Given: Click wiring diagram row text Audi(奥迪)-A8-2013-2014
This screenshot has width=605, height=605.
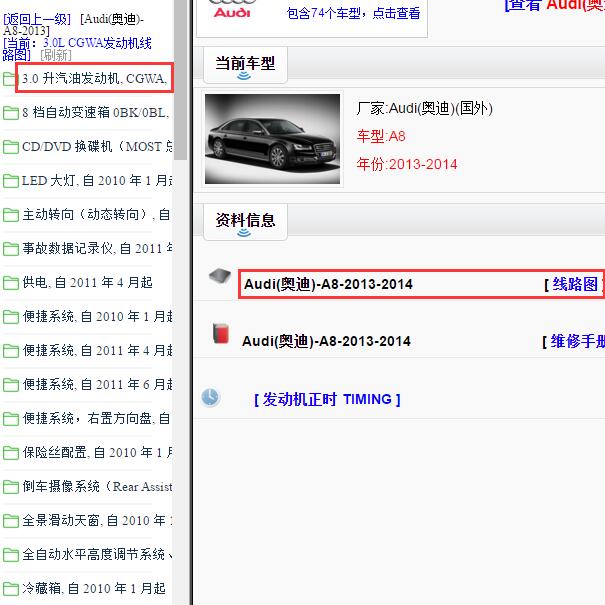Looking at the screenshot, I should [x=328, y=284].
